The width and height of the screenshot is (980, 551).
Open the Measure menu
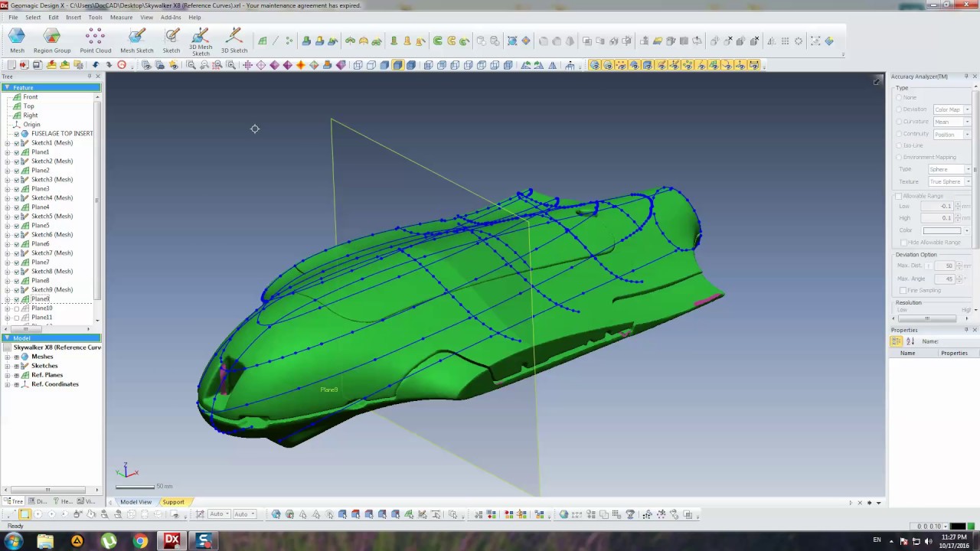tap(121, 17)
